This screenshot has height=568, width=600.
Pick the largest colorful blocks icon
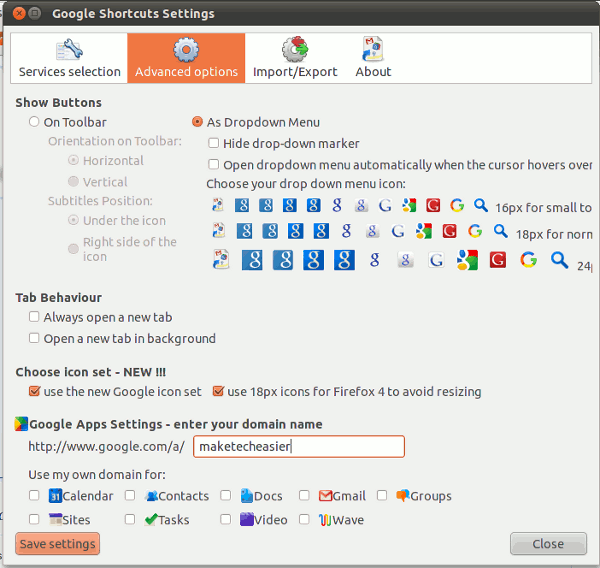[467, 260]
